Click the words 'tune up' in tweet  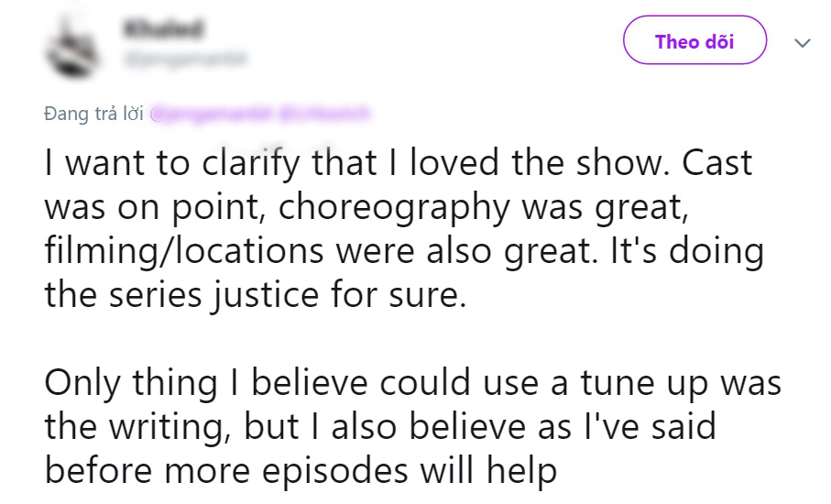(x=644, y=383)
